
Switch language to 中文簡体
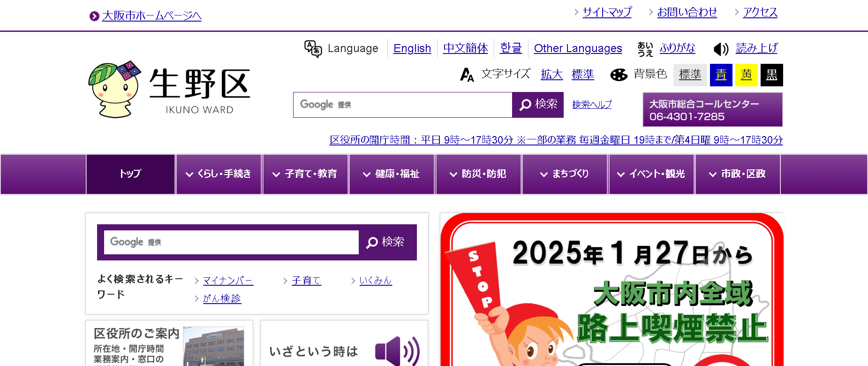(466, 48)
